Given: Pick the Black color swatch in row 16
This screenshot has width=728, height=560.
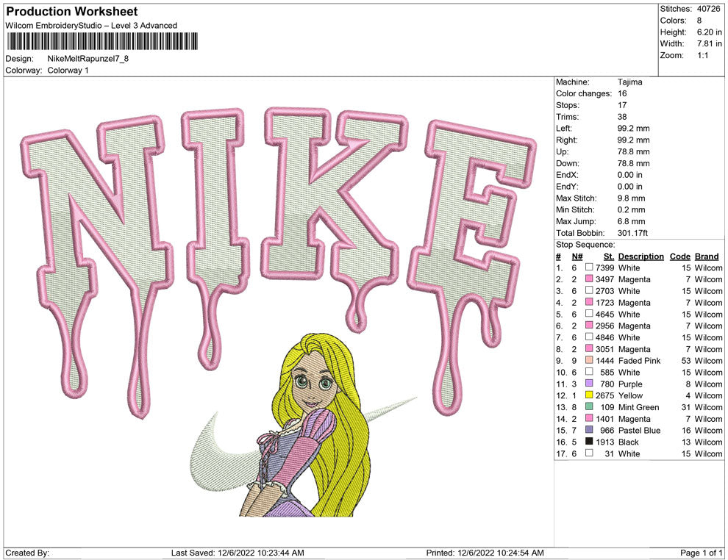Looking at the screenshot, I should tap(589, 441).
